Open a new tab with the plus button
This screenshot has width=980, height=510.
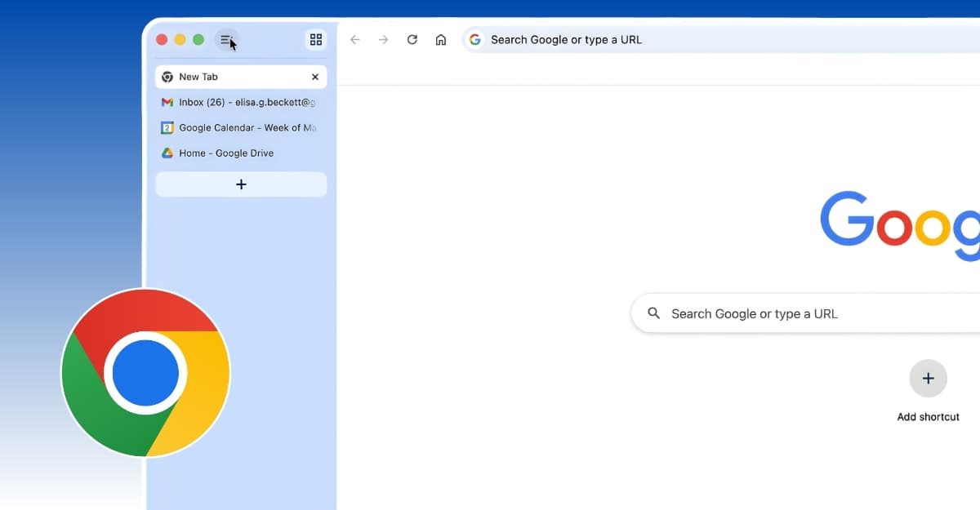click(240, 184)
